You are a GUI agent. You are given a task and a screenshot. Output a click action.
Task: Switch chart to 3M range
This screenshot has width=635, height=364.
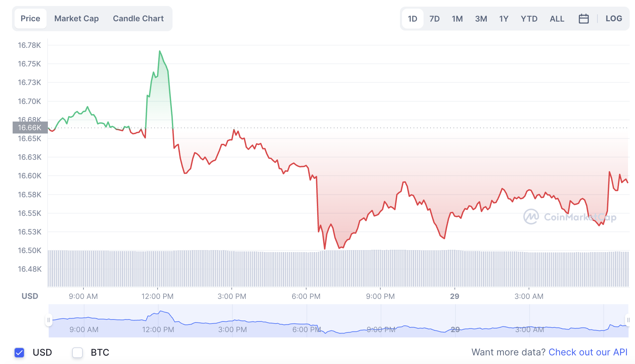481,19
